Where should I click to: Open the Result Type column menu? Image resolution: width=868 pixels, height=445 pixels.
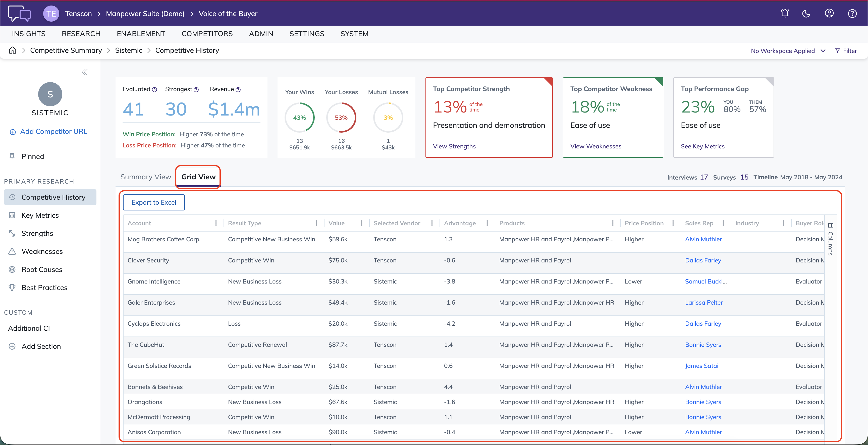(316, 223)
